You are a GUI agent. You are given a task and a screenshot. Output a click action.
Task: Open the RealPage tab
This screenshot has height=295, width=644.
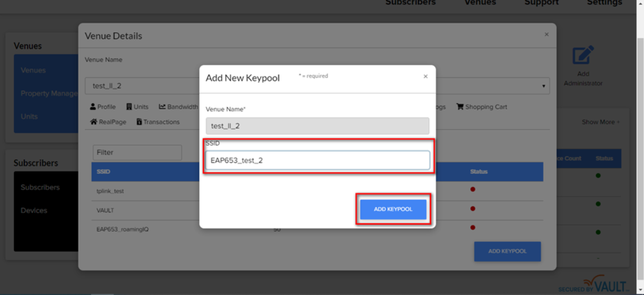click(108, 122)
